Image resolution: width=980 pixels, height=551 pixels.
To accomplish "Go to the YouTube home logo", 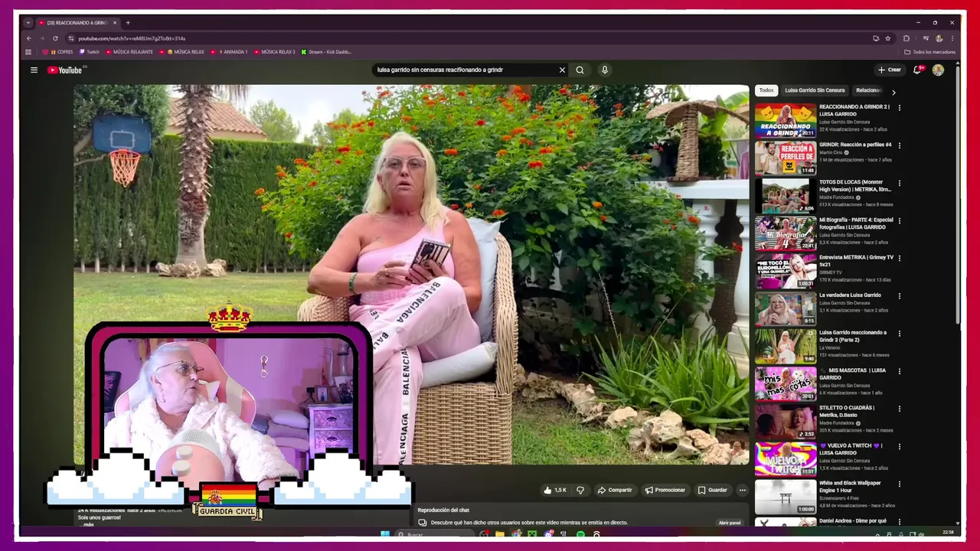I will tap(65, 70).
